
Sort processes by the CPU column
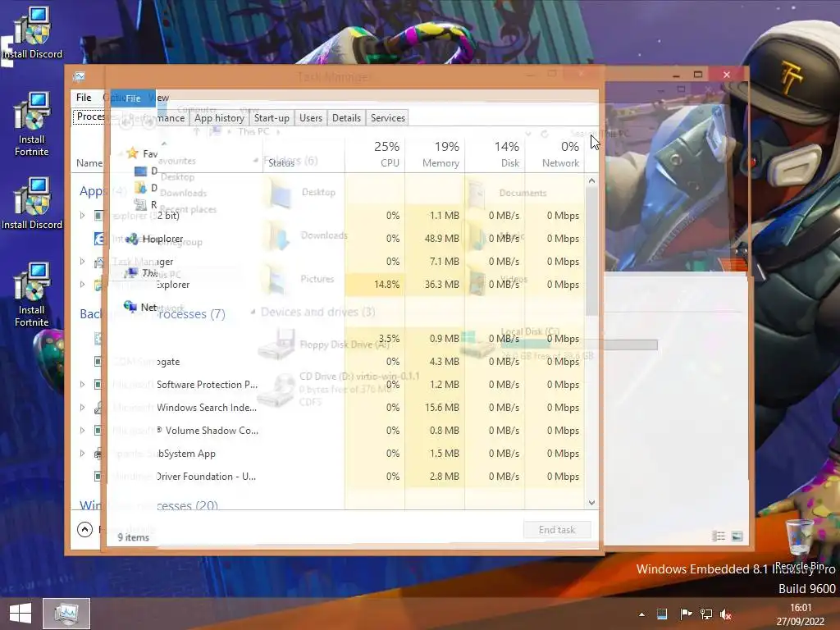click(375, 153)
